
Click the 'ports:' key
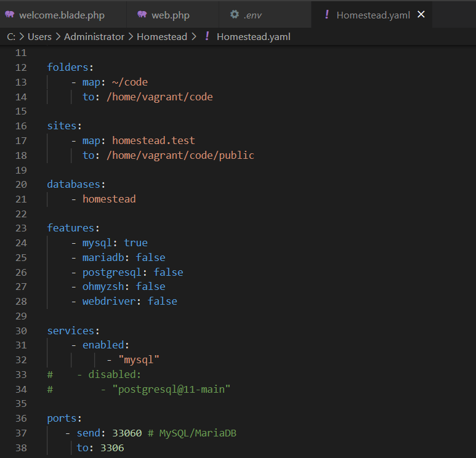coord(65,419)
